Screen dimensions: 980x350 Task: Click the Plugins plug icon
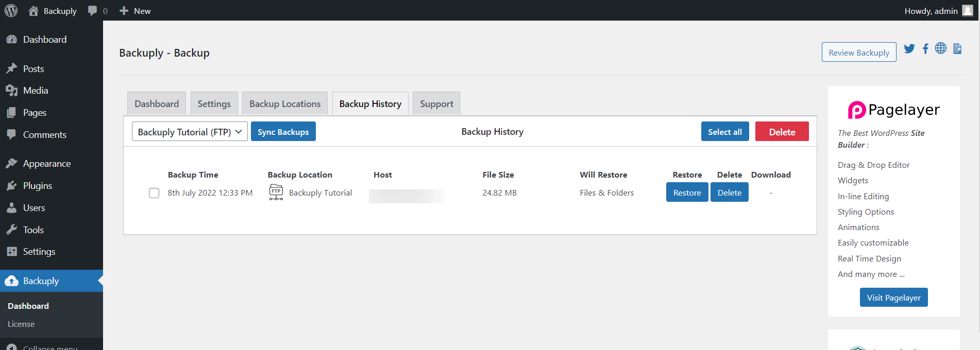click(11, 185)
